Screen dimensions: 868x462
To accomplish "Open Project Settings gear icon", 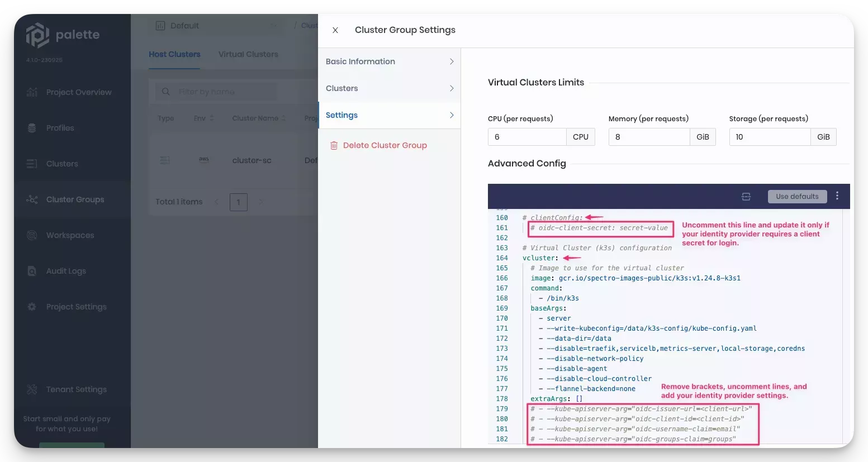I will (32, 307).
